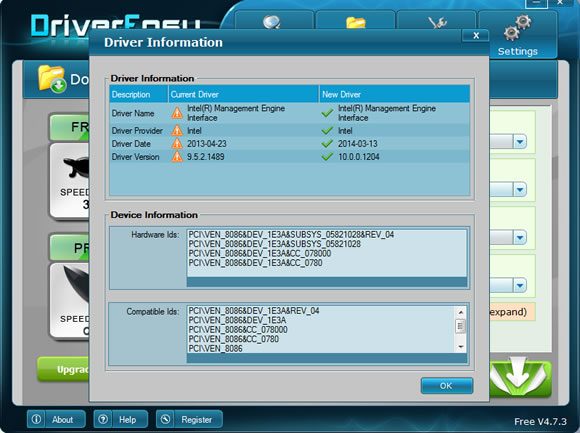Select the Current Driver column header
580x433 pixels.
tap(244, 94)
